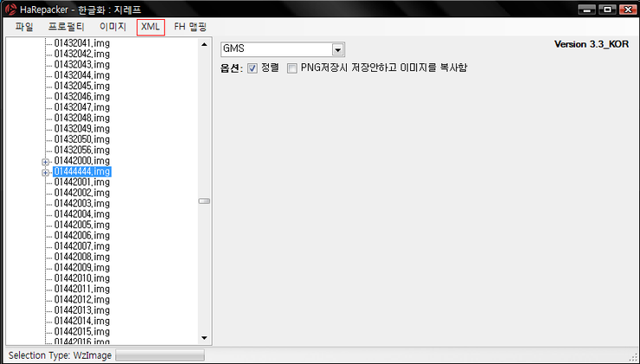Select 01432046.img in the tree
640x364 pixels.
82,97
